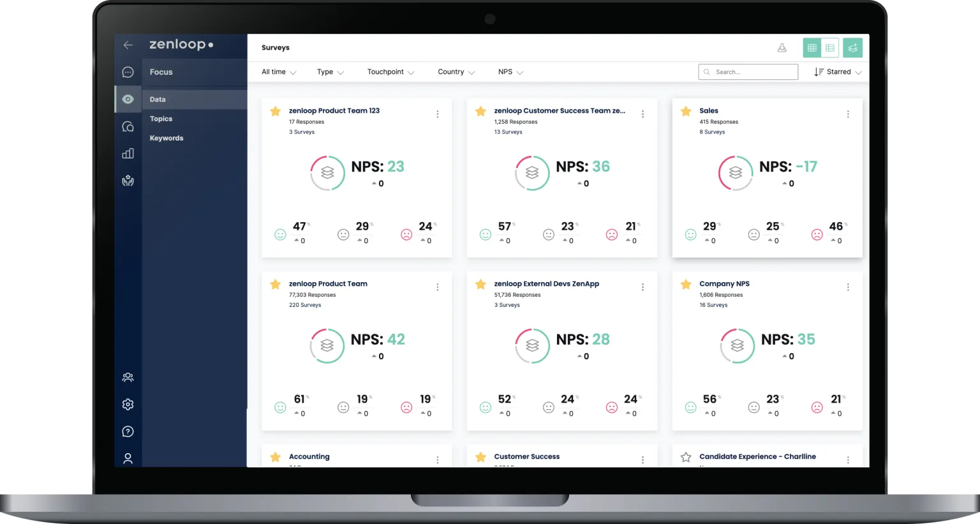This screenshot has width=980, height=524.
Task: Click in the Search input field
Action: [x=748, y=72]
